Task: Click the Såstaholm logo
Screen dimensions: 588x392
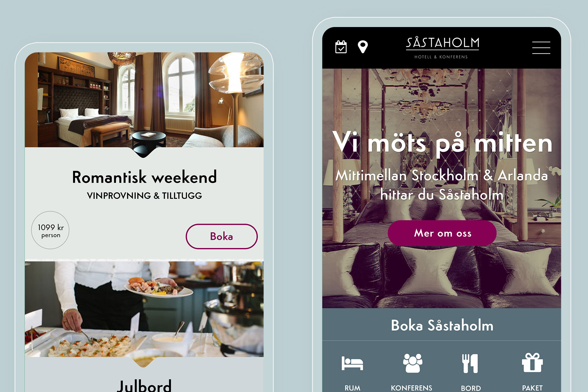Action: click(442, 48)
